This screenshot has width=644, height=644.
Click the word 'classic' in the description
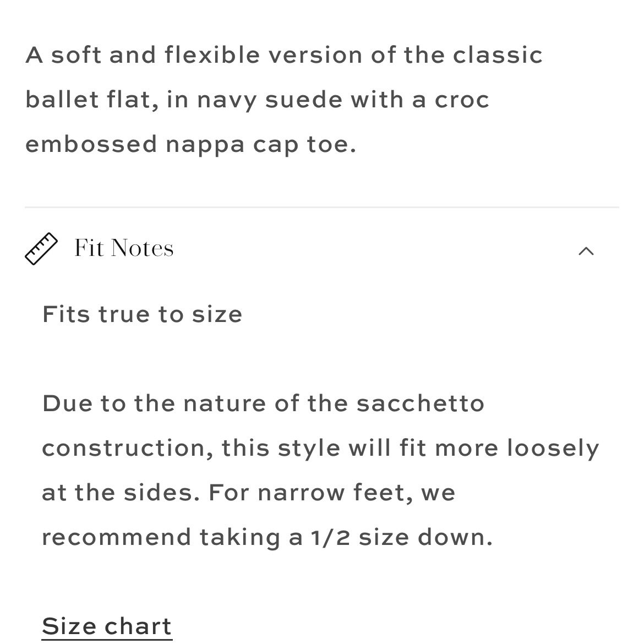click(498, 55)
